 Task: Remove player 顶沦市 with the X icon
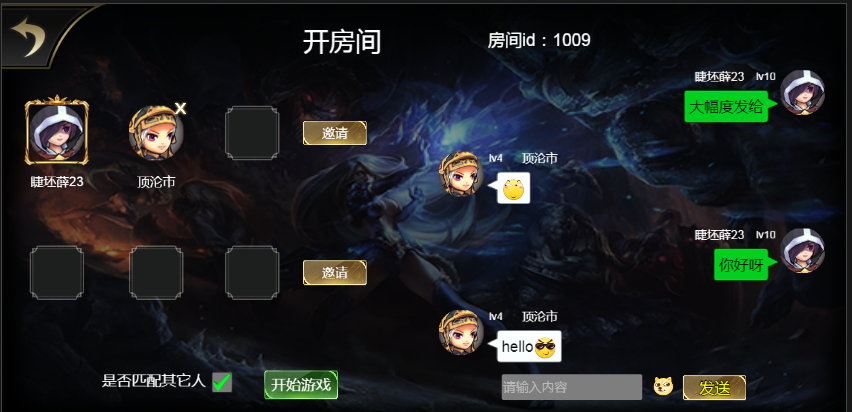(180, 109)
